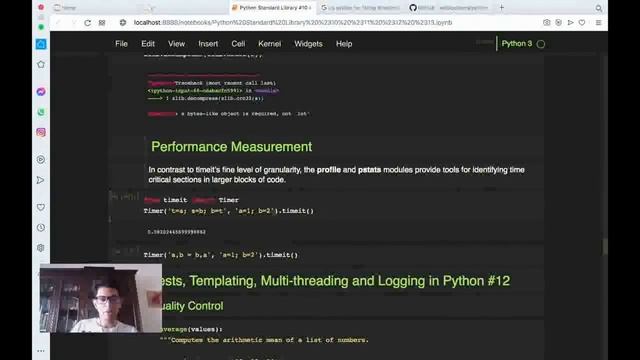Switch to the Python Standard Library #10 tab

coord(271,8)
